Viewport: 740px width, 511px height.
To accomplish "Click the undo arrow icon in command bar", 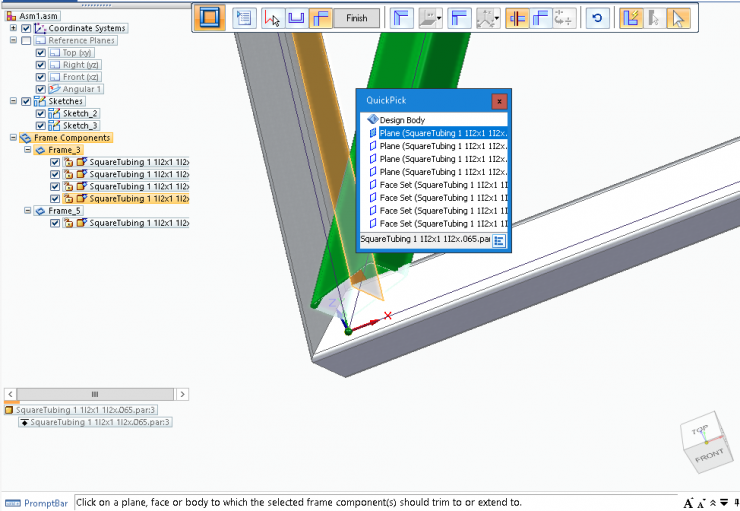I will click(597, 17).
